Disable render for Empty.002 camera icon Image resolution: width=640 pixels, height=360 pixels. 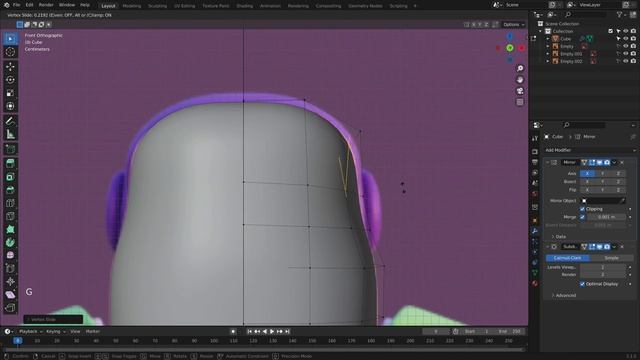tap(633, 61)
